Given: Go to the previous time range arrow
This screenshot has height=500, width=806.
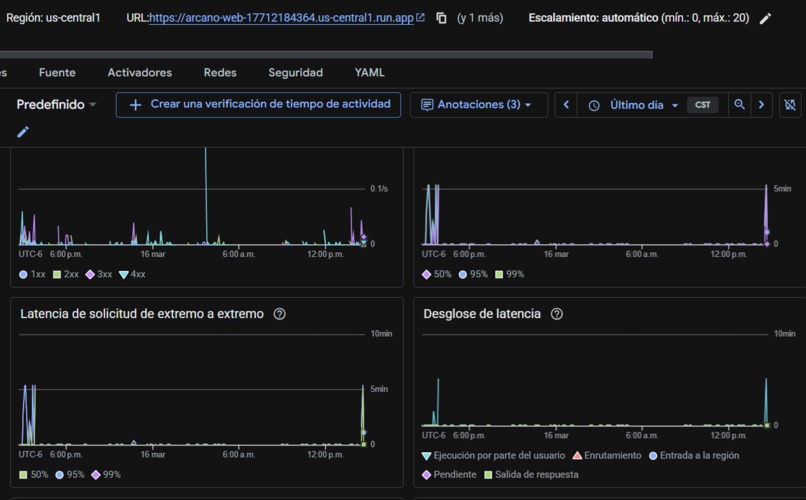Looking at the screenshot, I should point(566,105).
